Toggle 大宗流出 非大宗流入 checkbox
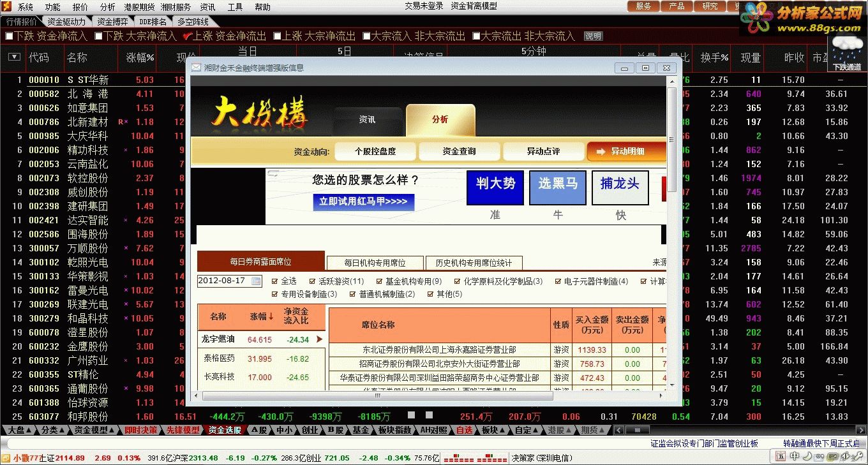 click(x=475, y=36)
